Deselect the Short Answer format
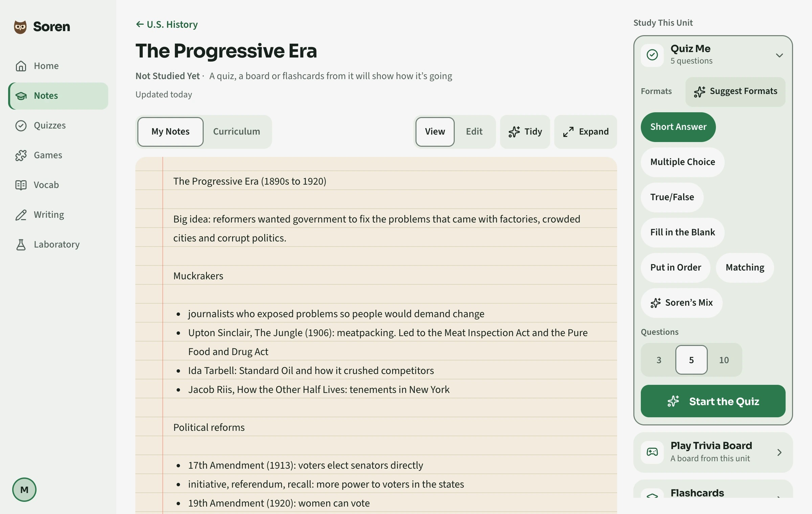Screen dimensions: 812x514 click(678, 127)
